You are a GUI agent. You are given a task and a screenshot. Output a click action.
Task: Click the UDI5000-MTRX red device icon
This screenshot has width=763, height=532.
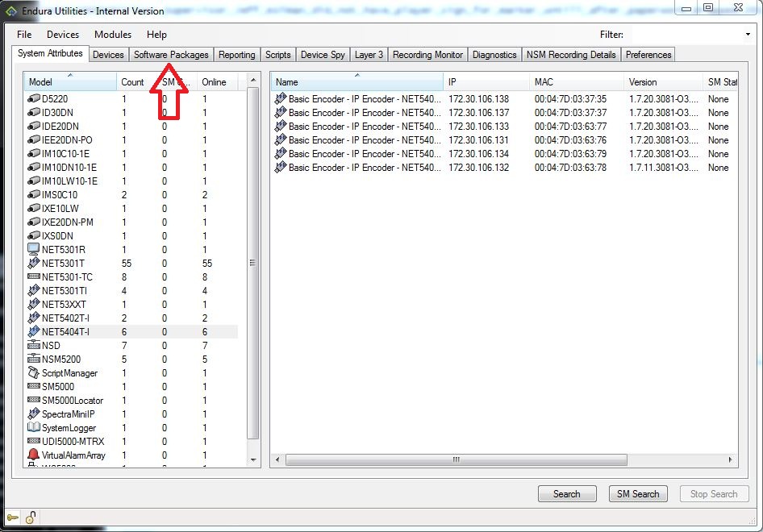pos(33,441)
